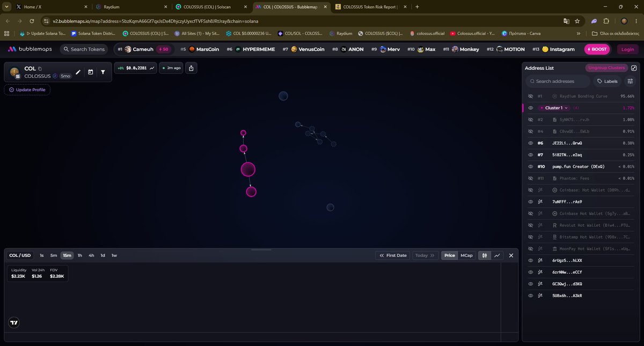Click the pink BOOST button
Image resolution: width=644 pixels, height=346 pixels.
point(597,49)
